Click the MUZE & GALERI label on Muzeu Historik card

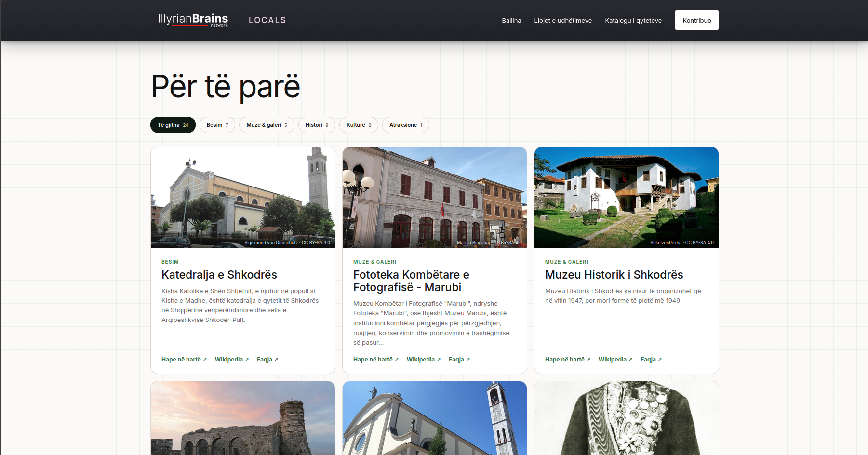tap(566, 262)
